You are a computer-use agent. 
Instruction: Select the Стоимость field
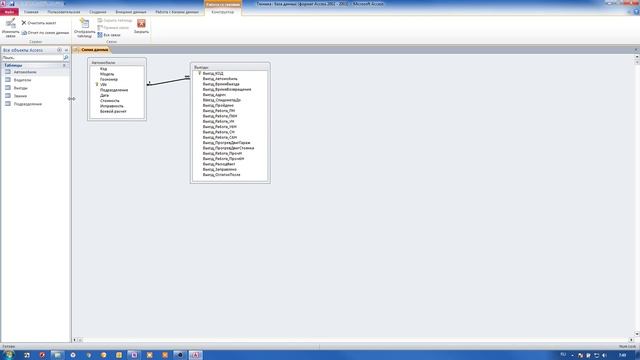tap(110, 100)
